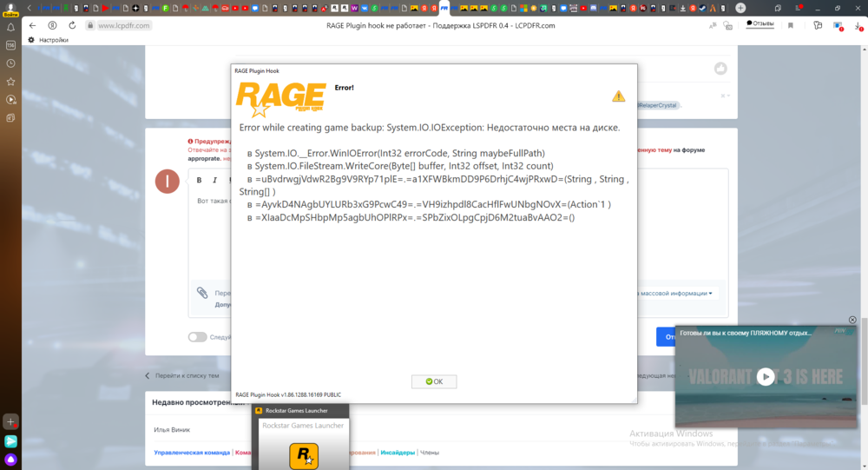Open Илья Виник profile link

tap(172, 429)
